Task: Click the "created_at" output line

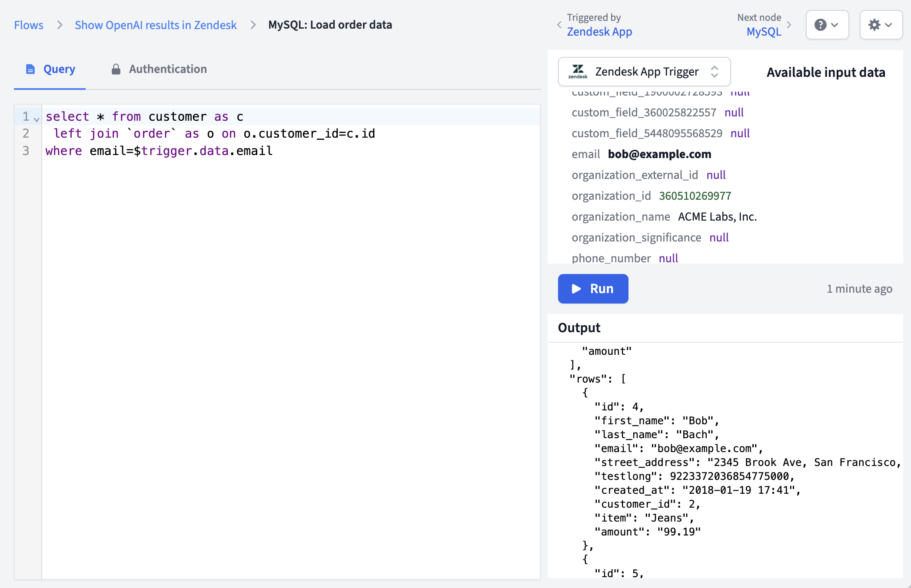Action: pyautogui.click(x=698, y=490)
